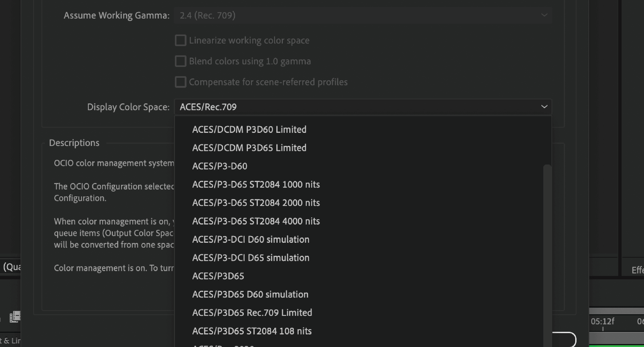644x347 pixels.
Task: Select "ACES/P3D65 Rec.709 Limited"
Action: point(252,313)
